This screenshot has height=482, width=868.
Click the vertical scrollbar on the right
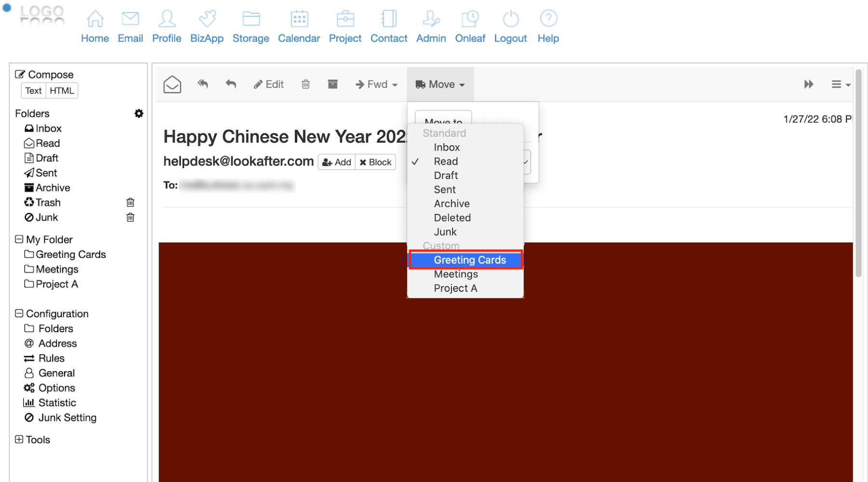coord(858,174)
